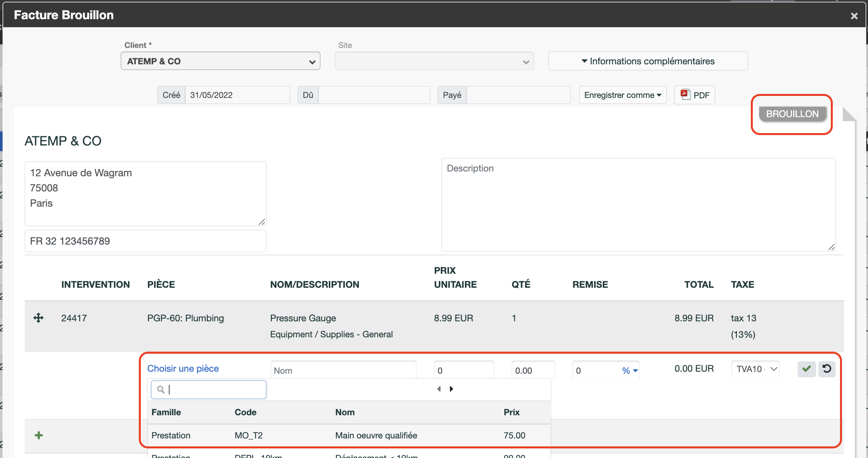Image resolution: width=868 pixels, height=458 pixels.
Task: Open the Client dropdown showing ATEMP & CO
Action: click(x=220, y=61)
